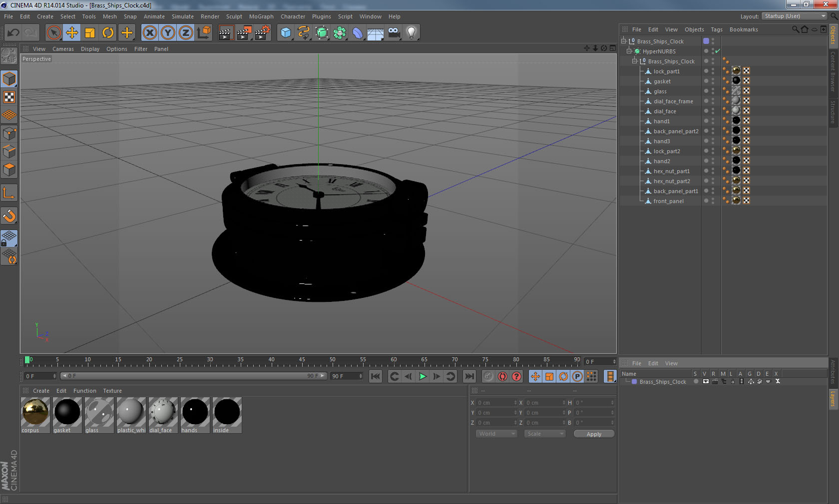Image resolution: width=839 pixels, height=504 pixels.
Task: Open the Simulate menu
Action: [182, 16]
